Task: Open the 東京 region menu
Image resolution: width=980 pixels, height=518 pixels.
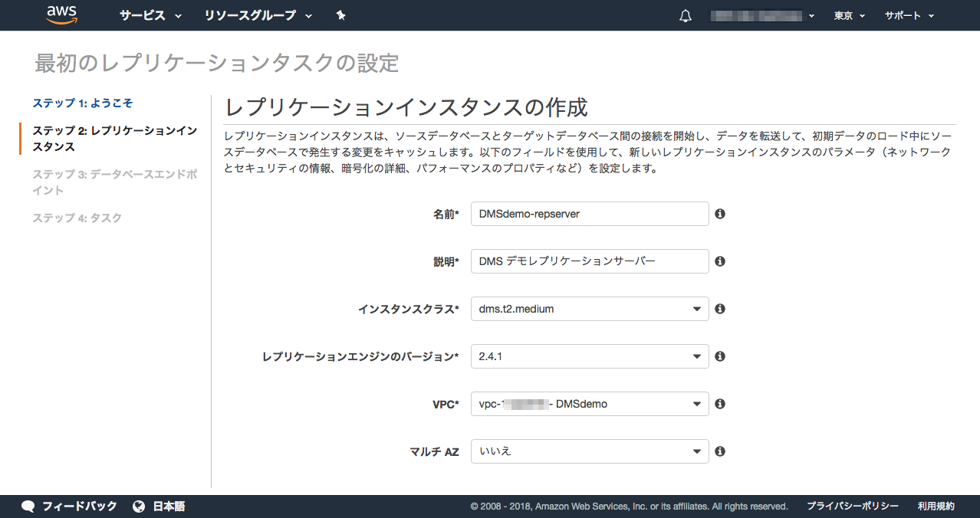Action: [849, 15]
